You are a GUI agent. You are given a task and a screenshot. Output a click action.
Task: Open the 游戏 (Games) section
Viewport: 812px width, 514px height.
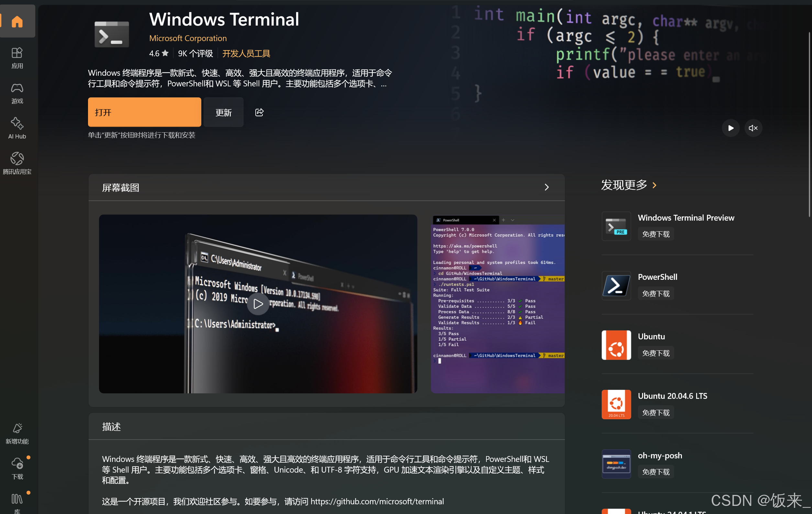pos(17,93)
